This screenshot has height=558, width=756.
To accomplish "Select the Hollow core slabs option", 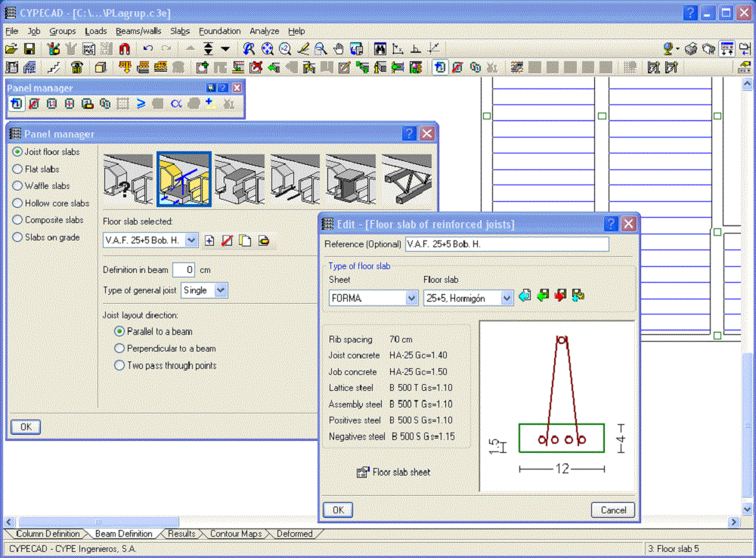I will pos(17,203).
